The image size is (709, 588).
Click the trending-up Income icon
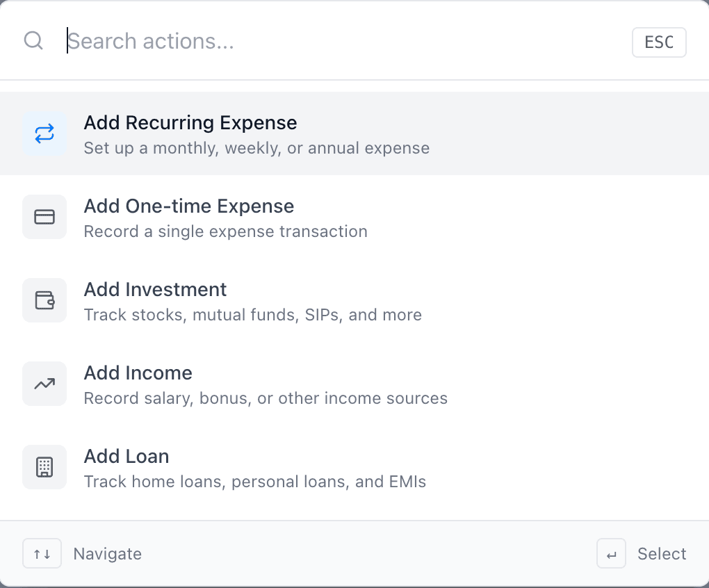click(44, 384)
